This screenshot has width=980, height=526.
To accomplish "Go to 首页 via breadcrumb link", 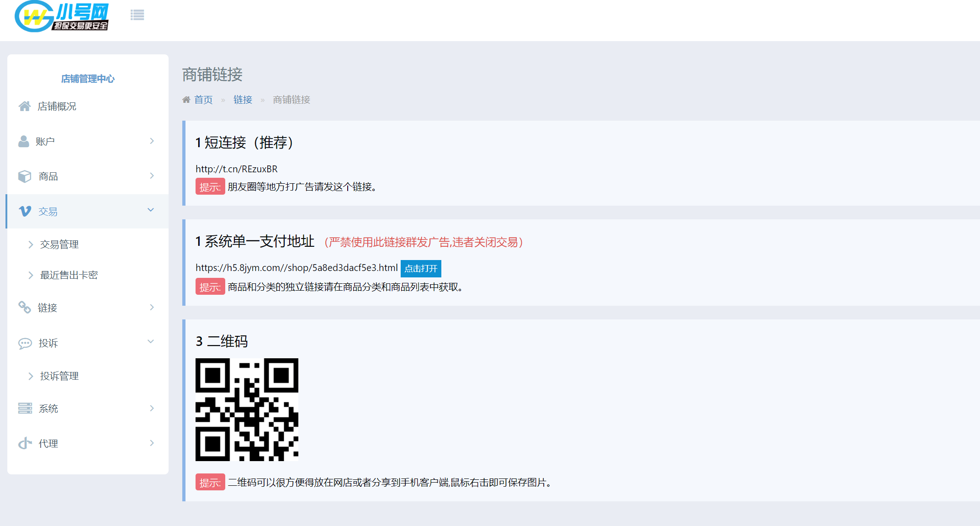I will tap(203, 100).
